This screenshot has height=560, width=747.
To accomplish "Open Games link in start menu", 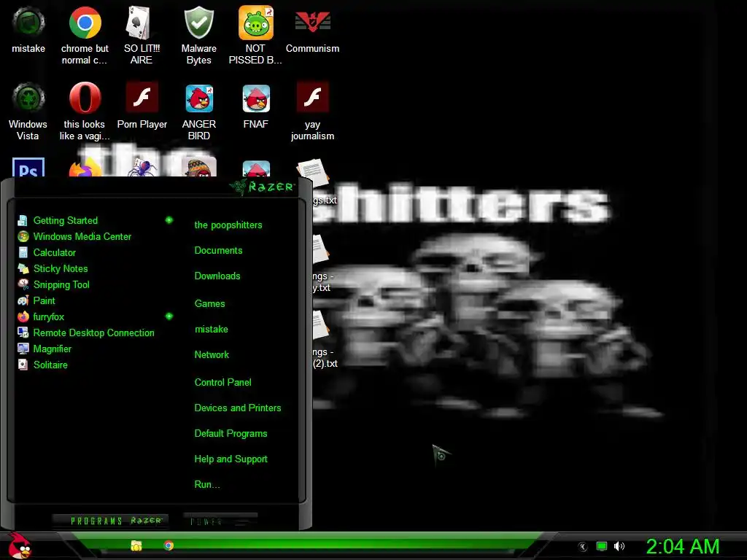I will 209,303.
